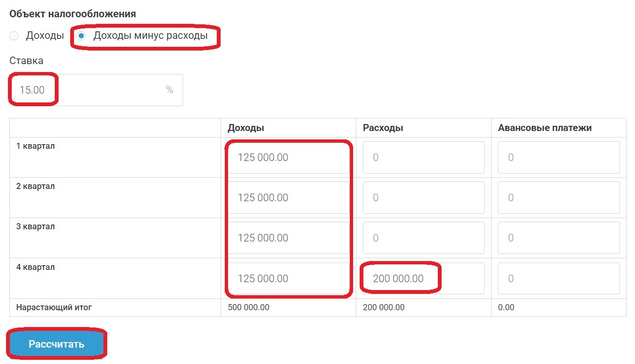Viewport: 635px width, 364px height.
Task: Click 1 квартал advance payments field
Action: [558, 158]
